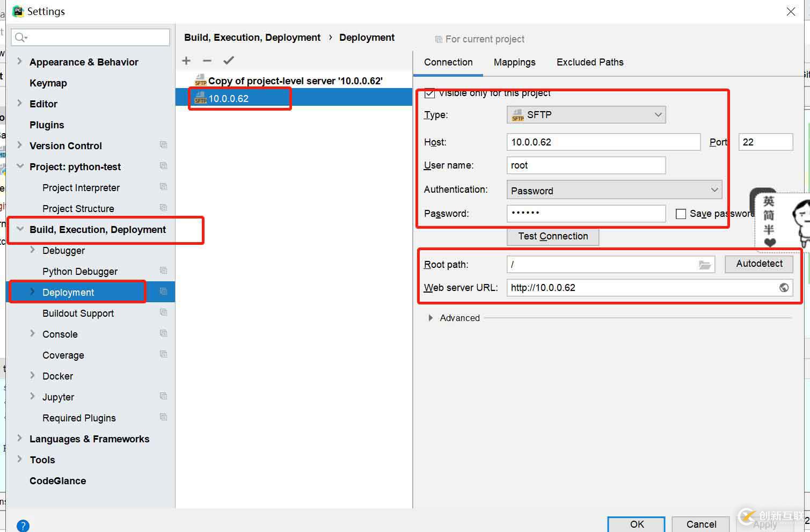Image resolution: width=810 pixels, height=532 pixels.
Task: Expand the Tools tree node
Action: [20, 459]
